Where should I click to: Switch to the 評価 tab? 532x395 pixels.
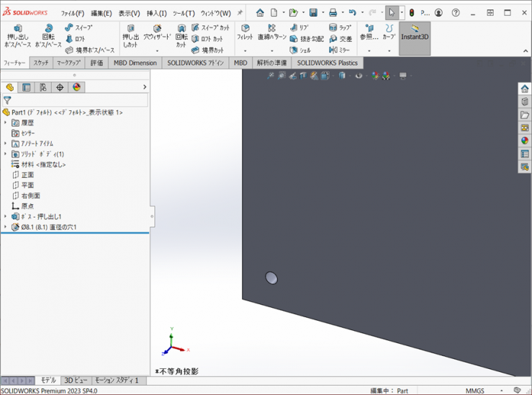click(x=96, y=63)
